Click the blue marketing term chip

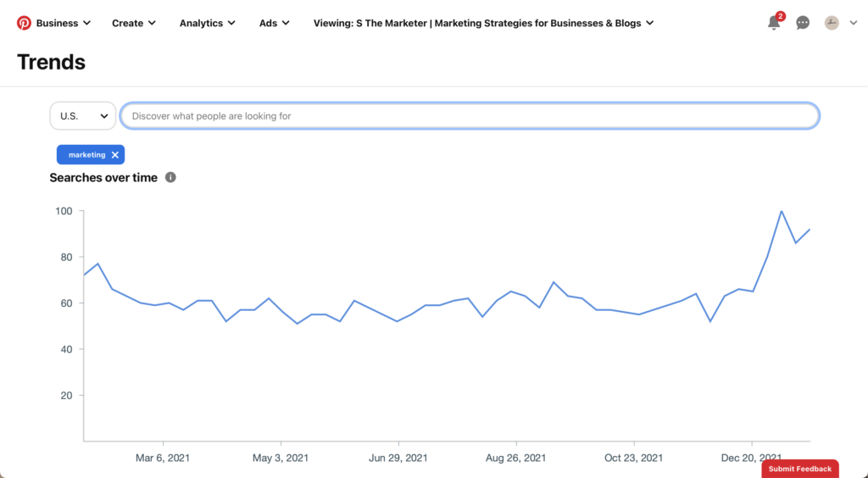87,155
